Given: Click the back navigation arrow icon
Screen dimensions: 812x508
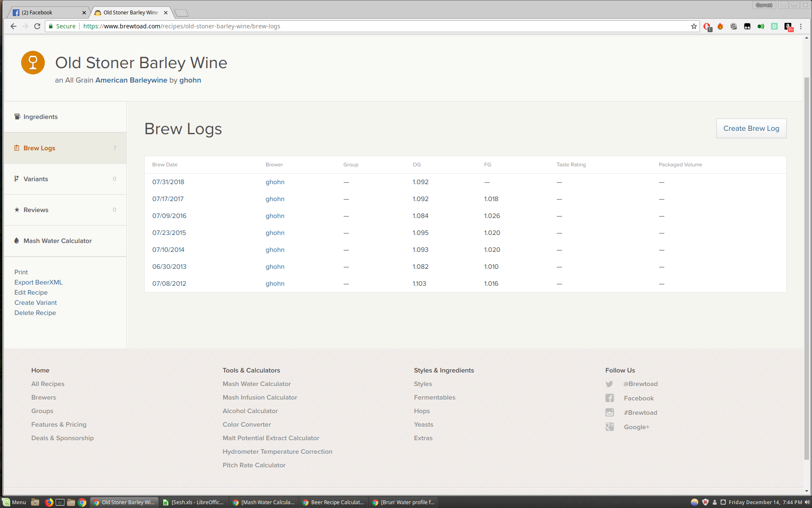Looking at the screenshot, I should click(13, 26).
